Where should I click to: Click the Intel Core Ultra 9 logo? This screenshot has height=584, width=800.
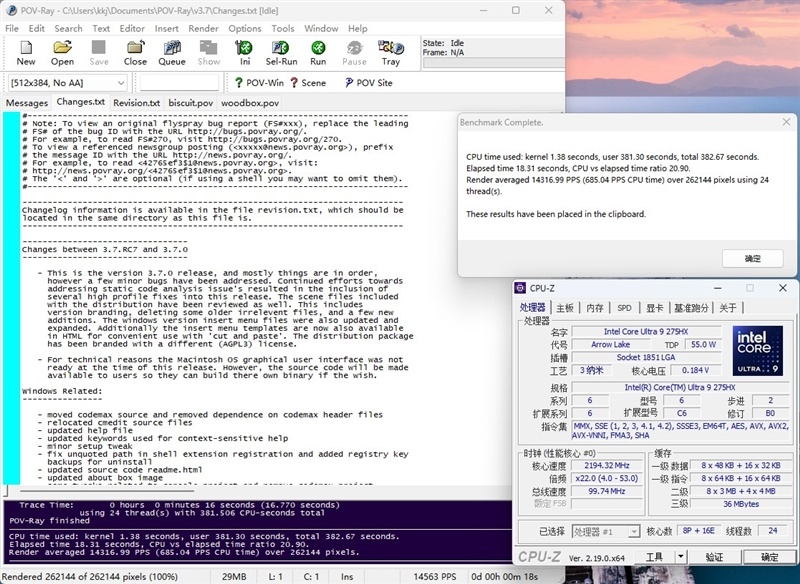coord(758,351)
